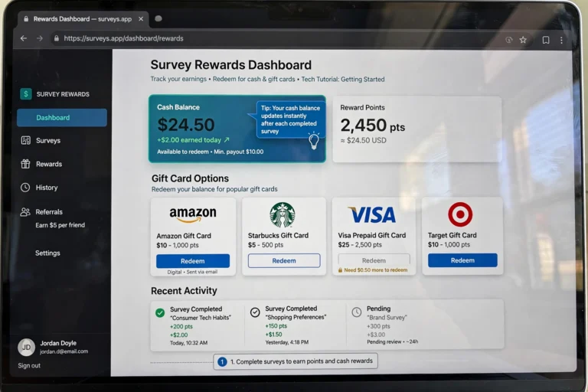Click 'Yesterday, 4:18 PM' timestamp

[x=287, y=342]
